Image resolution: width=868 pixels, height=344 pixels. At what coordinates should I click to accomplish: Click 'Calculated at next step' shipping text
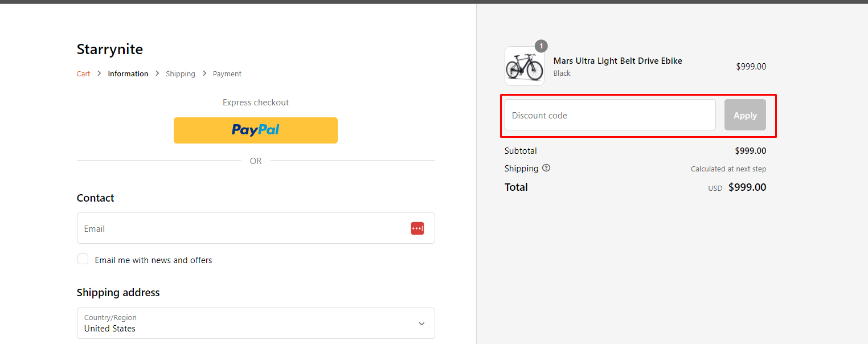(728, 169)
